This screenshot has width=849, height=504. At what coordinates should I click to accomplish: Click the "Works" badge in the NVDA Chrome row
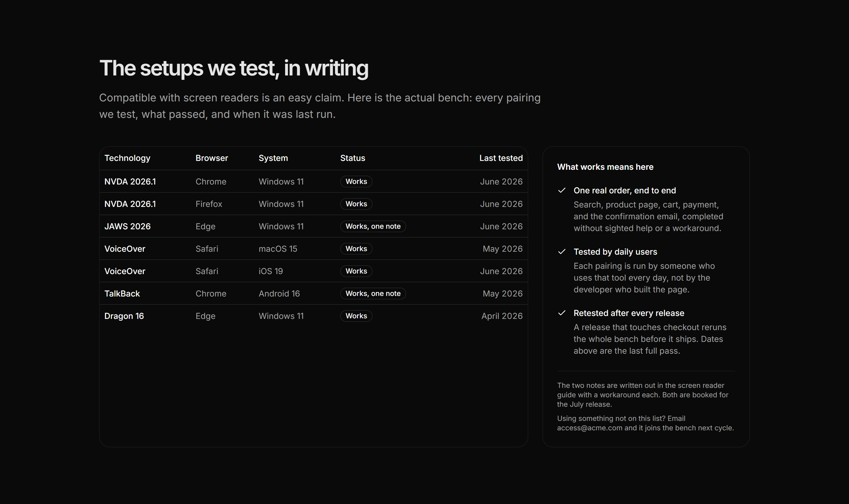[x=356, y=182]
